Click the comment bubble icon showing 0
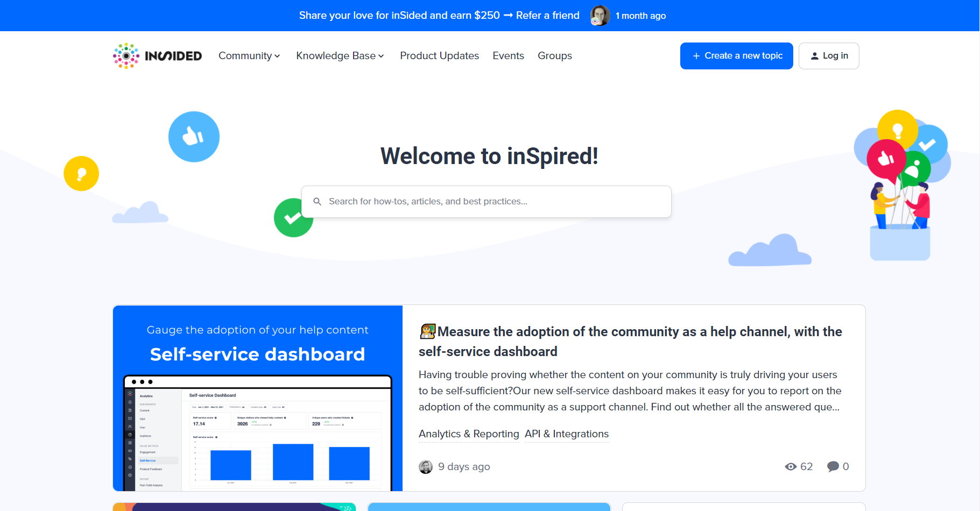This screenshot has height=511, width=980. pyautogui.click(x=833, y=466)
